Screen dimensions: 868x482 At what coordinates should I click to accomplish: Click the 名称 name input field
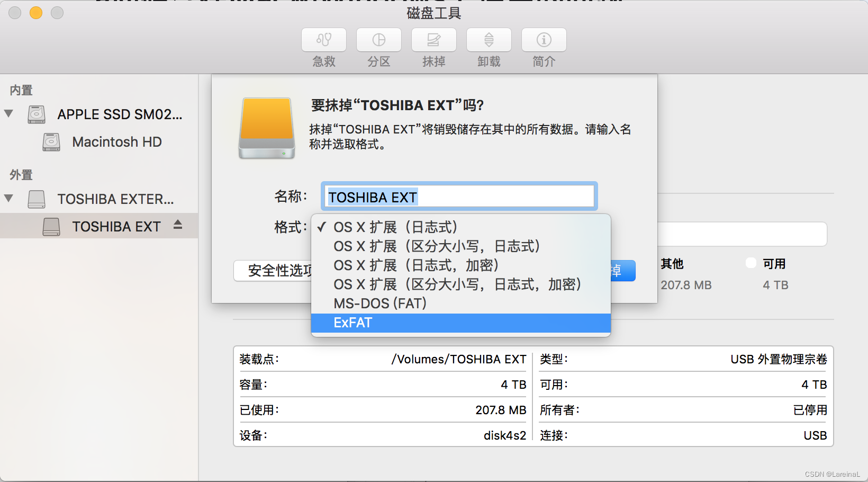[459, 197]
